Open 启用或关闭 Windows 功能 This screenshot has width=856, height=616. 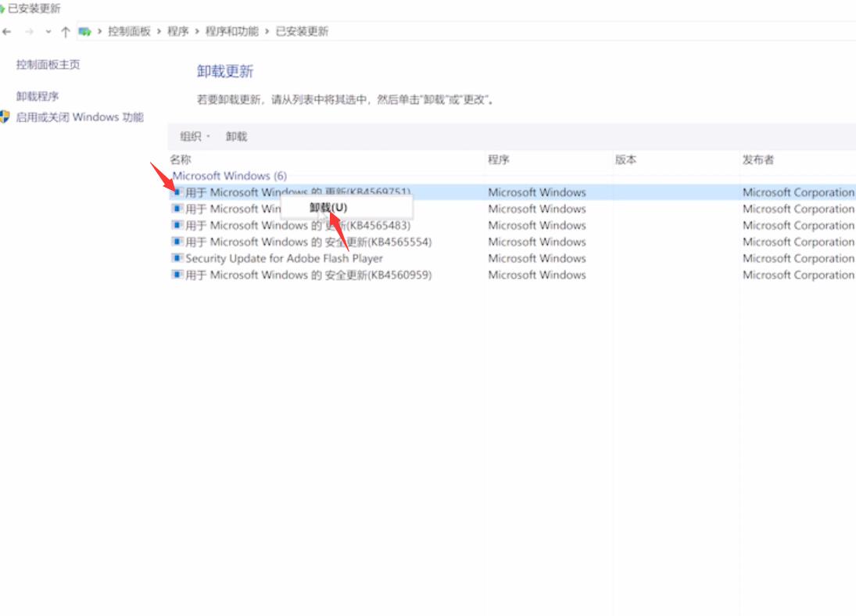click(80, 116)
